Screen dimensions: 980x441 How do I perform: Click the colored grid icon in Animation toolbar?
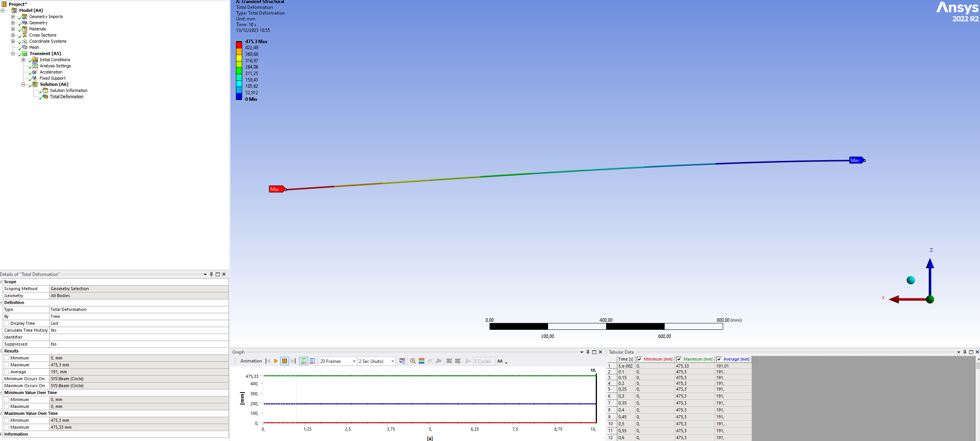[x=422, y=361]
